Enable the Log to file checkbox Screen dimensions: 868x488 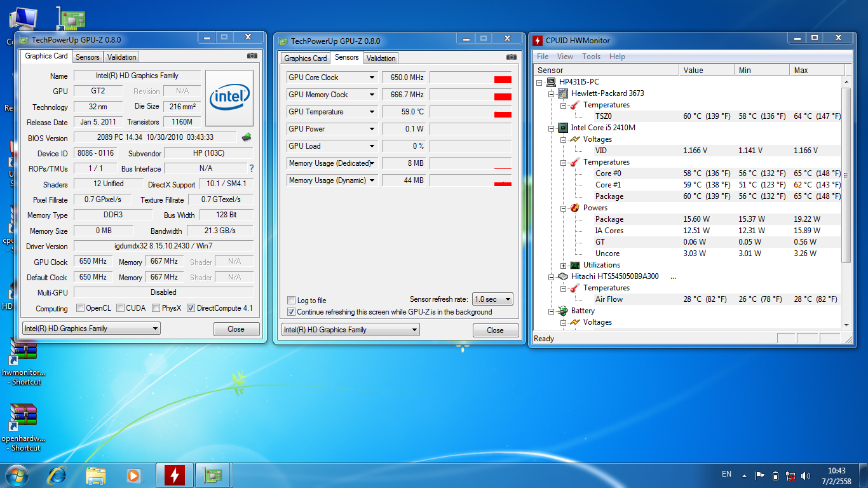[x=292, y=301]
